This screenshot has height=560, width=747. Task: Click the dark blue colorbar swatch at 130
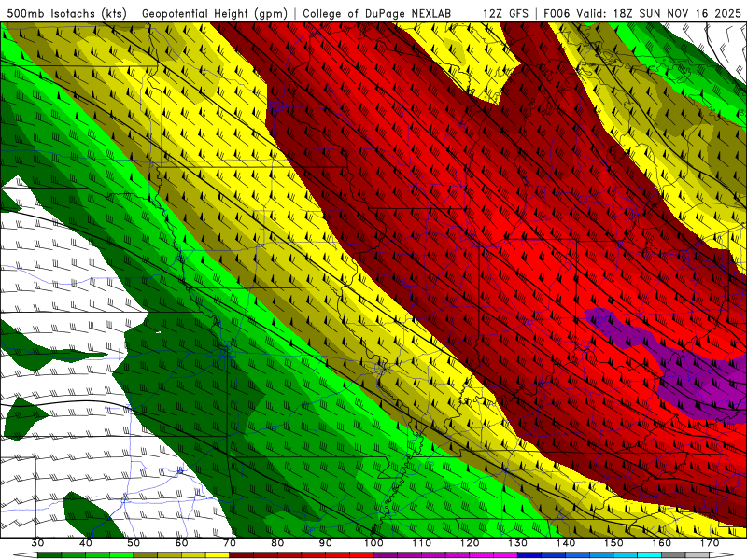(x=529, y=555)
